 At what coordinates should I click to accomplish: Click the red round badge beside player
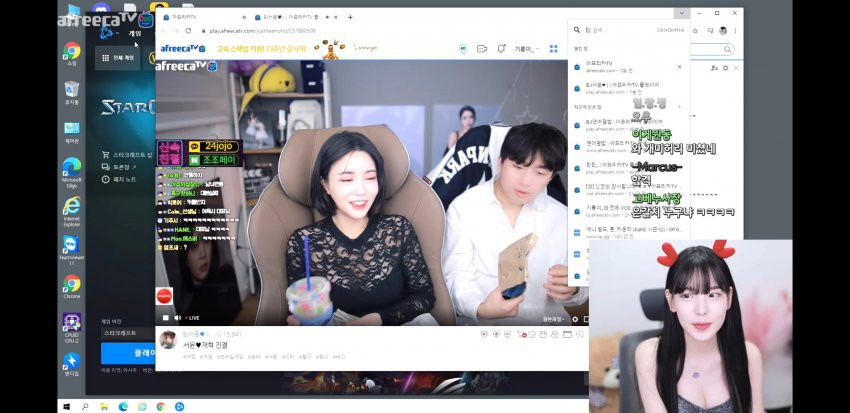click(164, 295)
